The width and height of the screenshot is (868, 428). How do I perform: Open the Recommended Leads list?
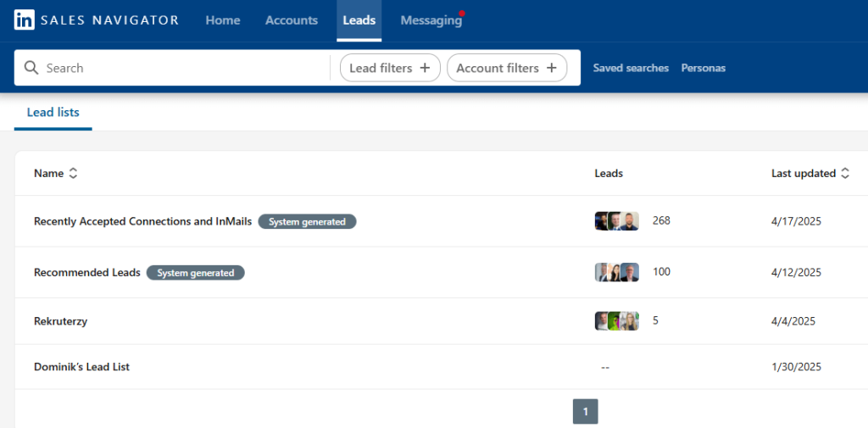87,272
